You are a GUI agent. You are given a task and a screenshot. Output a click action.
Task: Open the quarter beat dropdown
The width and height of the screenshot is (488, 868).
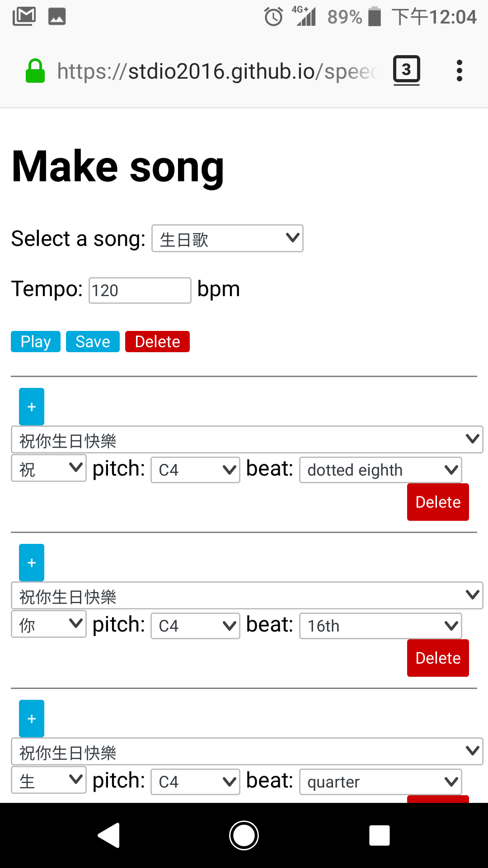[380, 782]
